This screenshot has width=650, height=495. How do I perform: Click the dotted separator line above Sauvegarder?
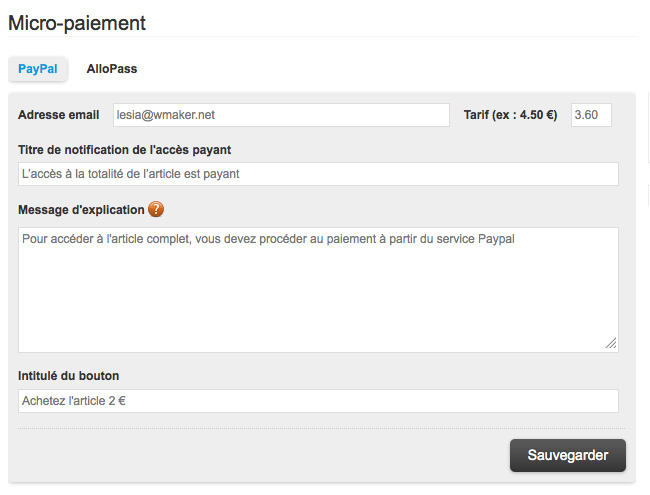pyautogui.click(x=318, y=428)
